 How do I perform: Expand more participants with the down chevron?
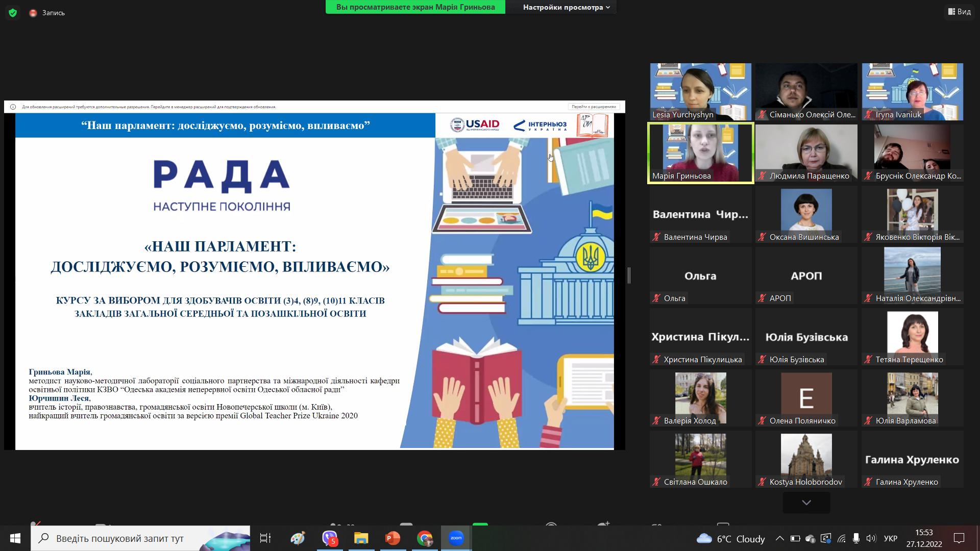point(806,503)
